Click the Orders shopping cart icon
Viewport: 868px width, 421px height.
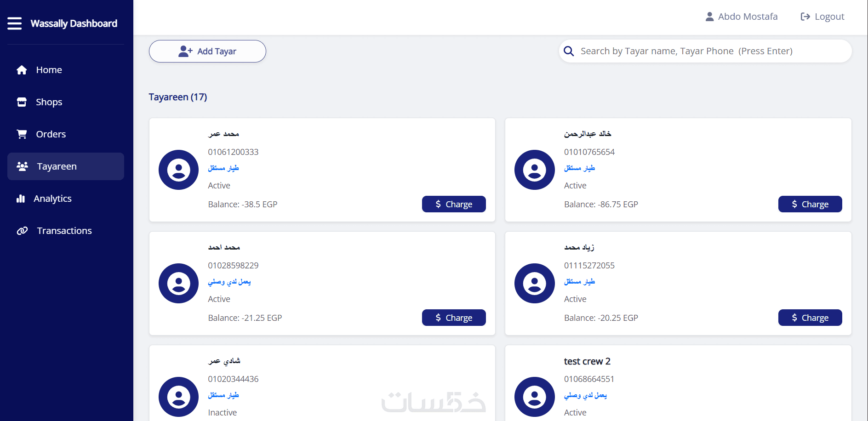pos(22,134)
